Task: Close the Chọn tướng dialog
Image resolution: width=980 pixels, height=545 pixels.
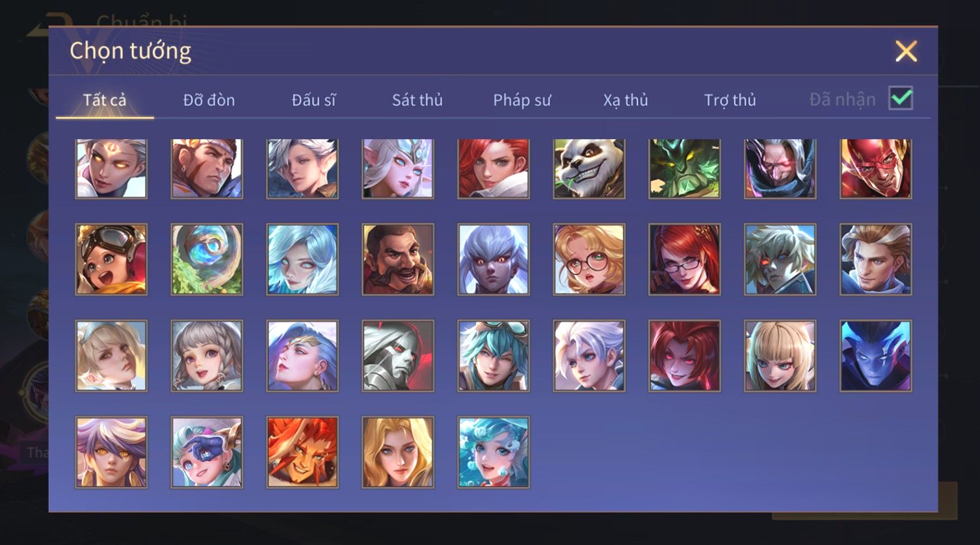Action: click(x=906, y=51)
